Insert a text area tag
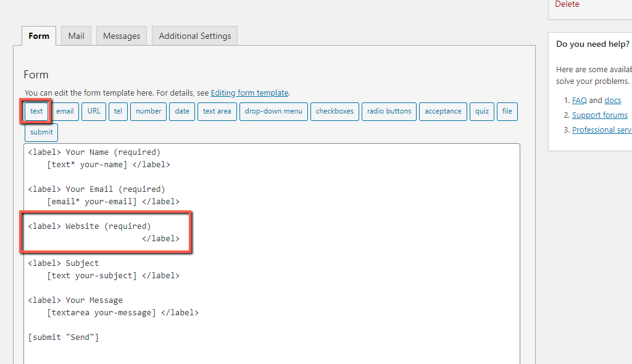This screenshot has width=632, height=364. 217,111
